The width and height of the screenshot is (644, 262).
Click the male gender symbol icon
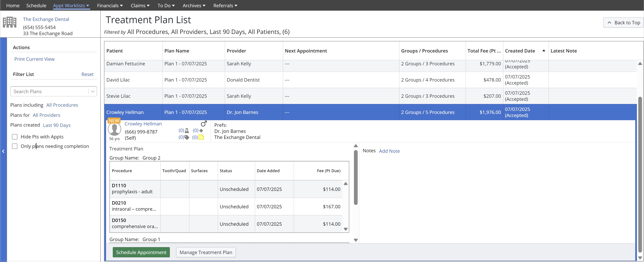click(204, 124)
